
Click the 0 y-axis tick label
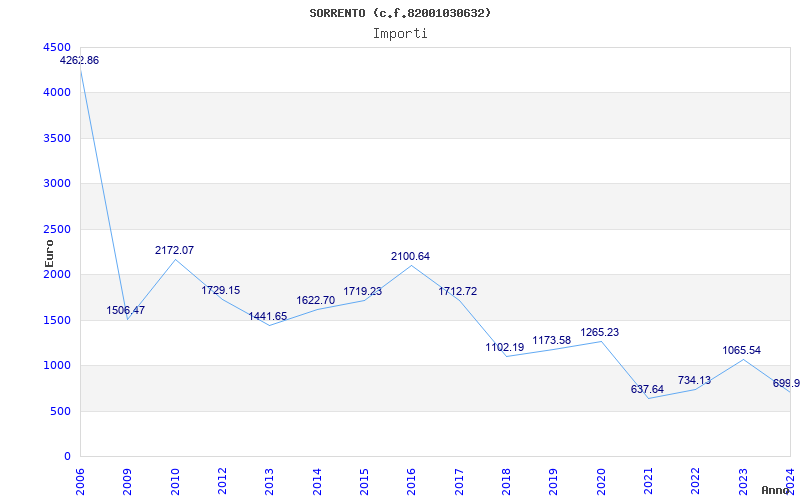pos(67,457)
